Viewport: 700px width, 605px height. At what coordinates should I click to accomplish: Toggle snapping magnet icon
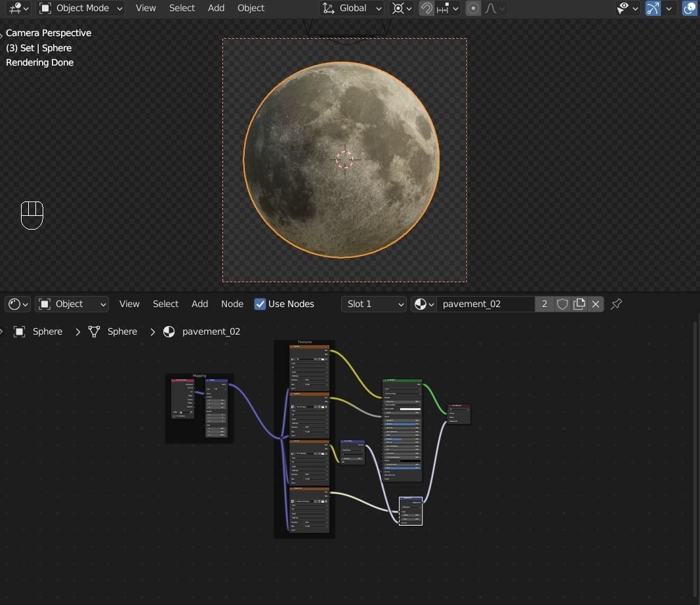point(426,8)
